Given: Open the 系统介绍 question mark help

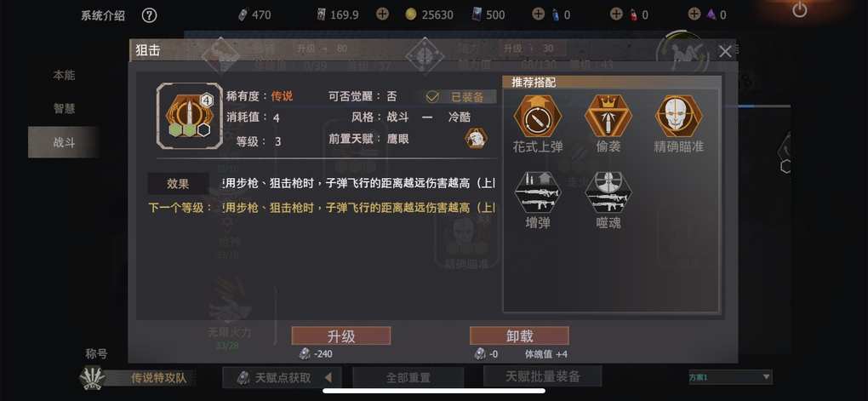Looking at the screenshot, I should 149,15.
